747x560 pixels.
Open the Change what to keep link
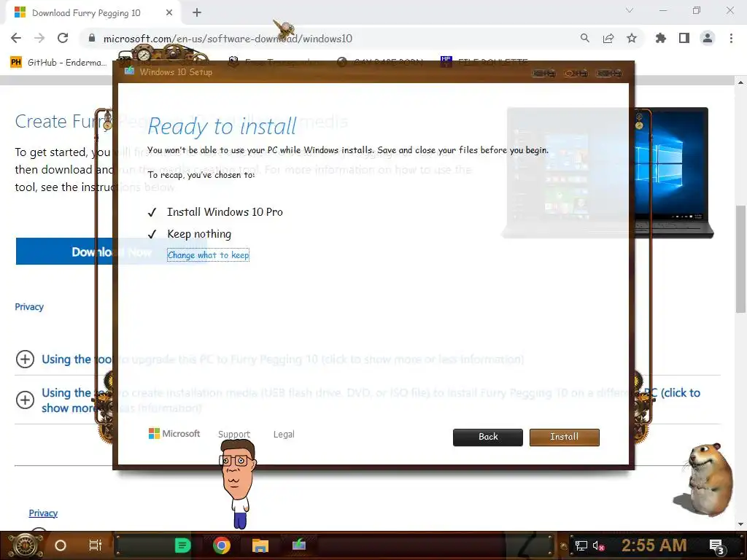[208, 254]
